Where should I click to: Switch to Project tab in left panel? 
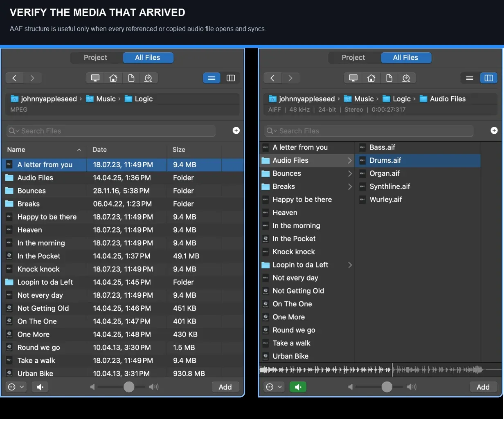click(95, 58)
